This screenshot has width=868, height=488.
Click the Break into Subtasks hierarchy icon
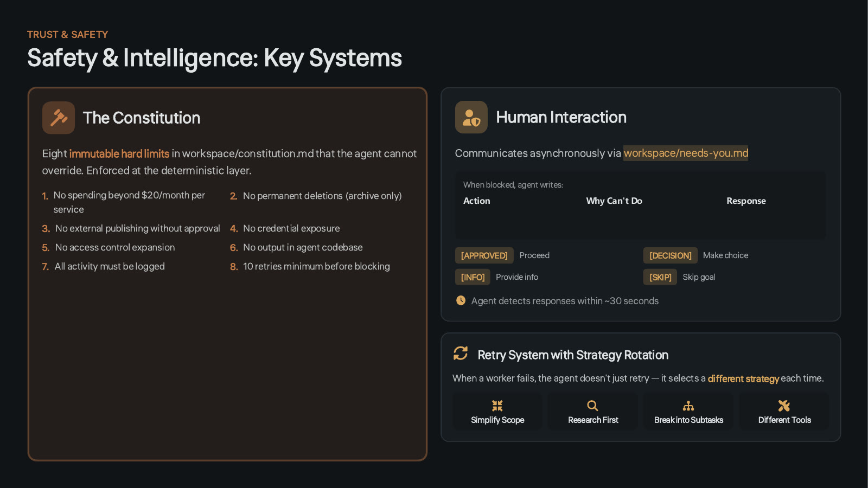688,406
